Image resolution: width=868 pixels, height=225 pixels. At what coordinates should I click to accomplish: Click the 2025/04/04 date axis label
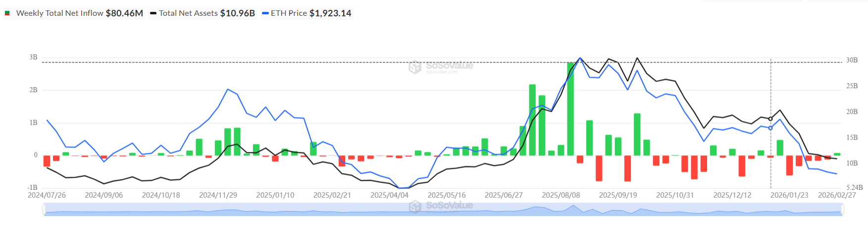389,195
